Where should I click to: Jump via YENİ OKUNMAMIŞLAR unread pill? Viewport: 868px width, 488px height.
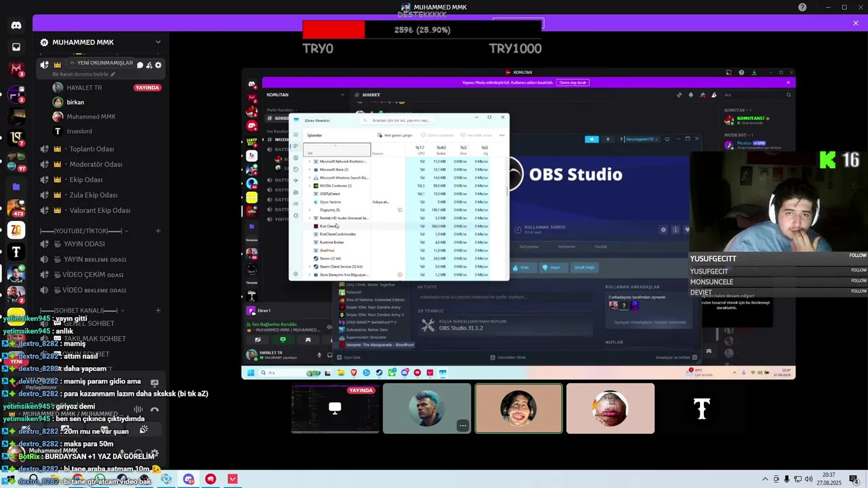click(102, 63)
